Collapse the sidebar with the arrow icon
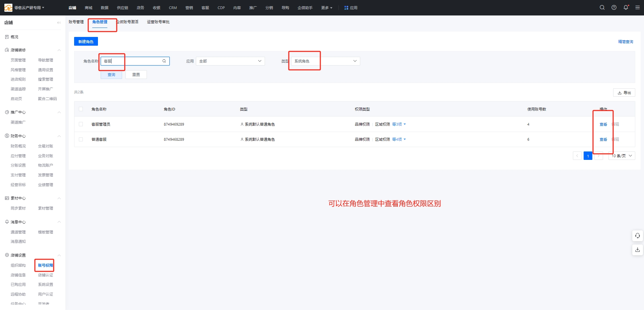The image size is (644, 310). 59,23
